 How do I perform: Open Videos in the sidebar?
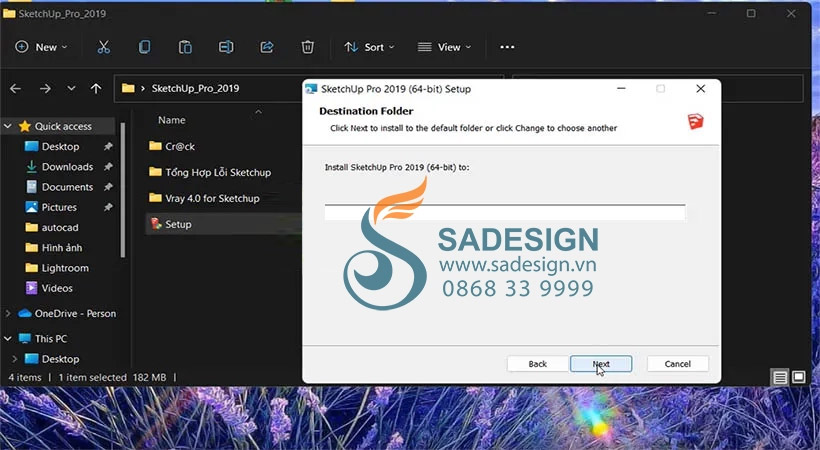click(56, 288)
